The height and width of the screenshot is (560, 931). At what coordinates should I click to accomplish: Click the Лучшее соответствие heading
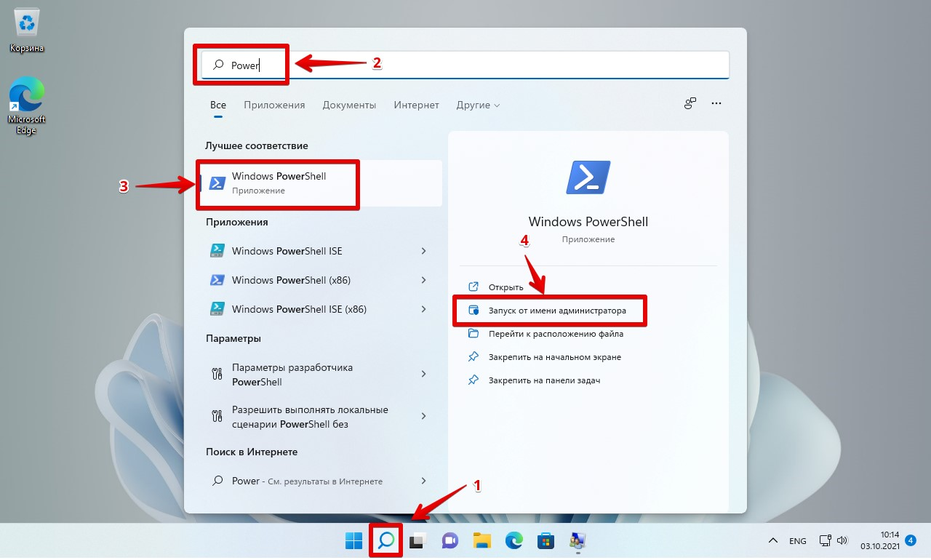tap(257, 146)
